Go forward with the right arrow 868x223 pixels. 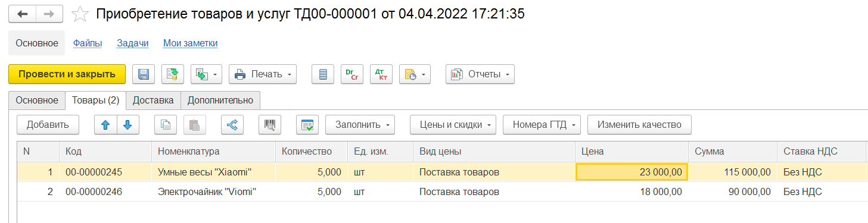click(50, 14)
